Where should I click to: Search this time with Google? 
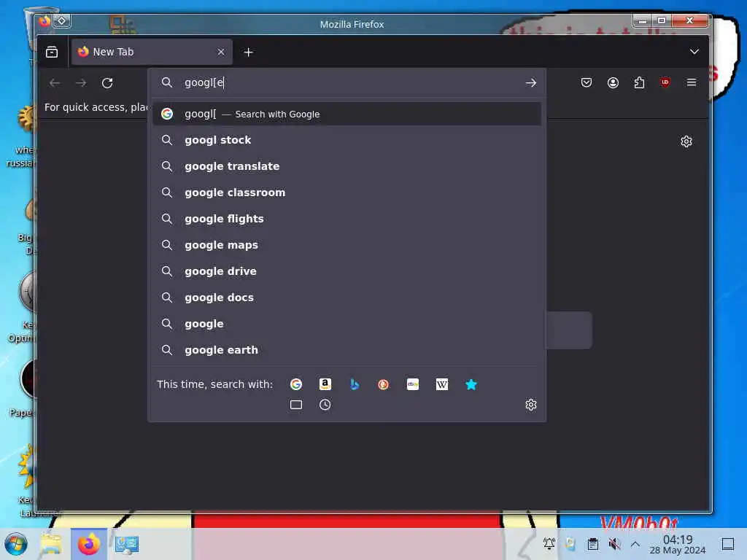[296, 384]
